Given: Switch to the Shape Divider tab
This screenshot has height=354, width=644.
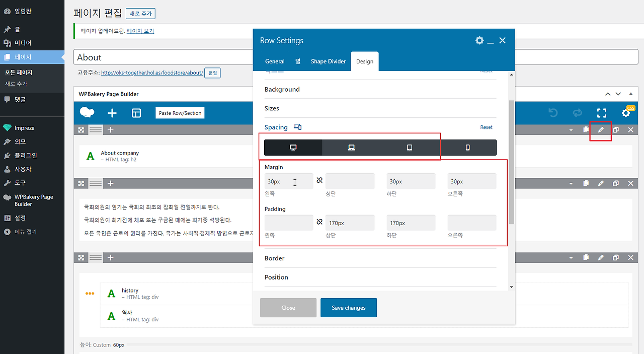Looking at the screenshot, I should point(328,61).
